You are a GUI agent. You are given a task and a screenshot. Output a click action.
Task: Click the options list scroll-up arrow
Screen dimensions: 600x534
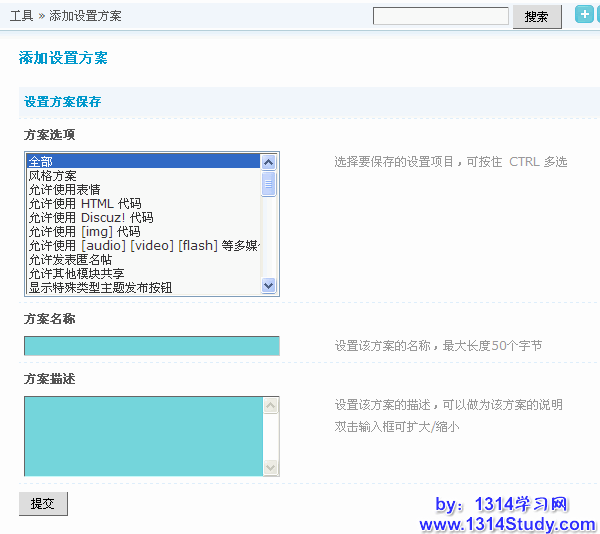click(x=268, y=161)
